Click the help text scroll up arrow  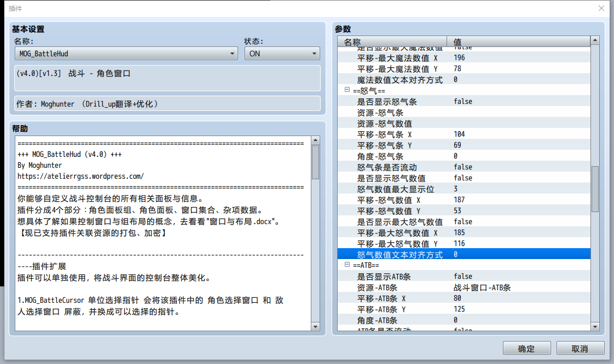(x=315, y=140)
